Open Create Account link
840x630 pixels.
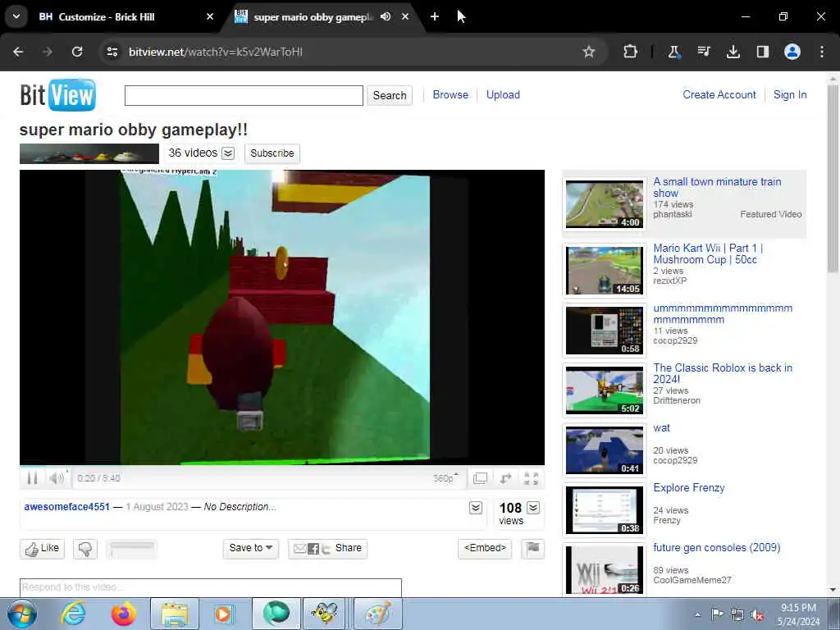(x=719, y=95)
